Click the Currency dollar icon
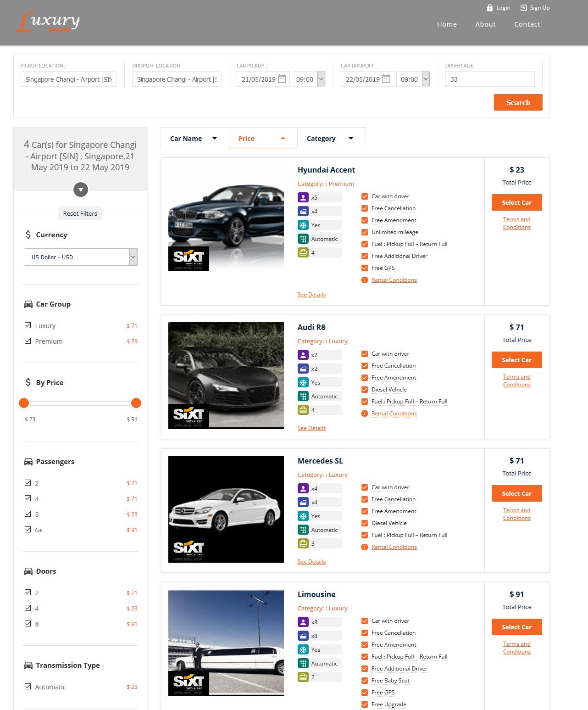588x710 pixels. coord(28,235)
